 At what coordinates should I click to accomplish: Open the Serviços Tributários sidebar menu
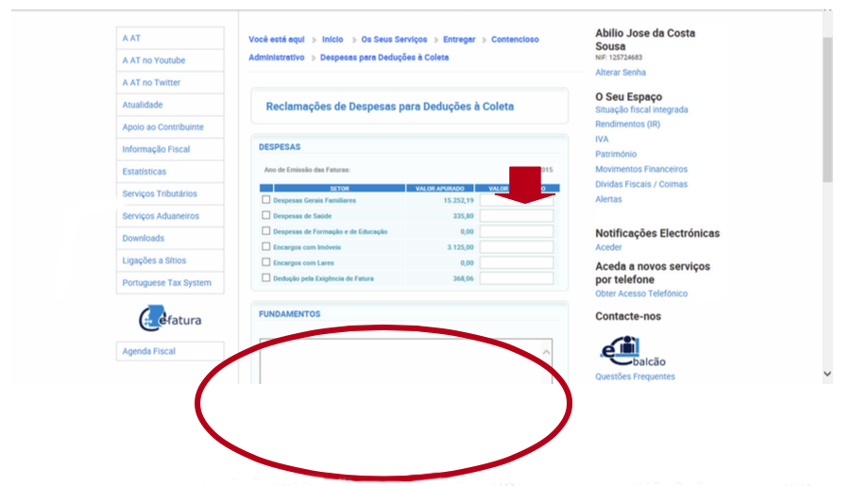(x=160, y=193)
